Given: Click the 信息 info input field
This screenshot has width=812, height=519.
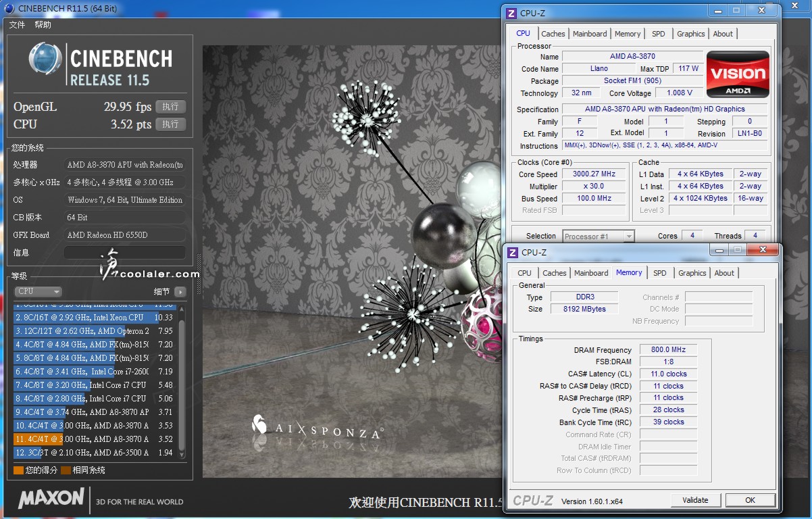Looking at the screenshot, I should click(x=124, y=253).
